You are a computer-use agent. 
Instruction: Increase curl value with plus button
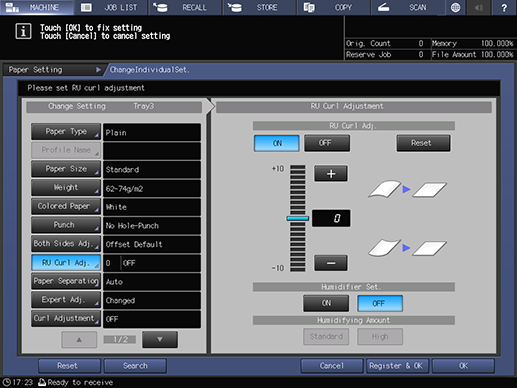(331, 173)
